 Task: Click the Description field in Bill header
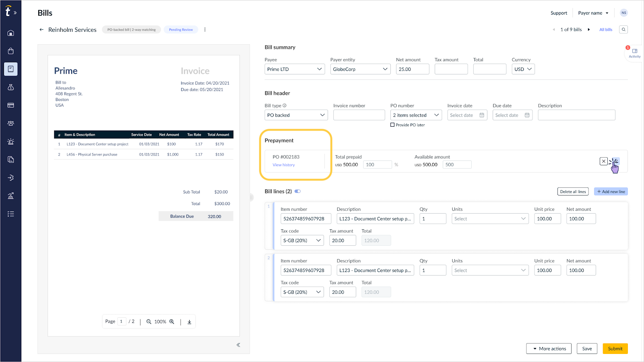pos(576,115)
